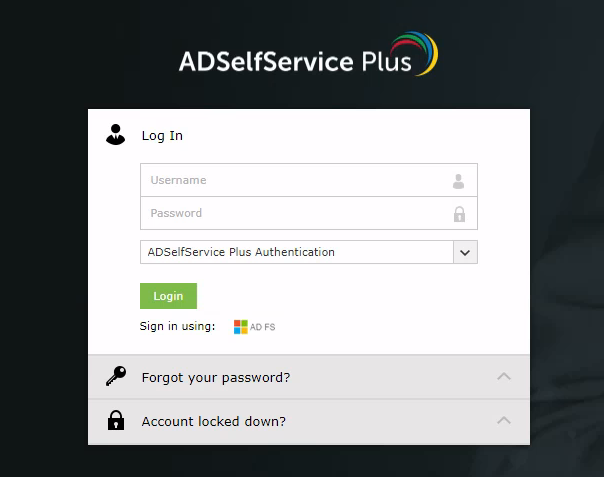The width and height of the screenshot is (604, 477).
Task: Sign in using AD FS link
Action: pos(255,327)
